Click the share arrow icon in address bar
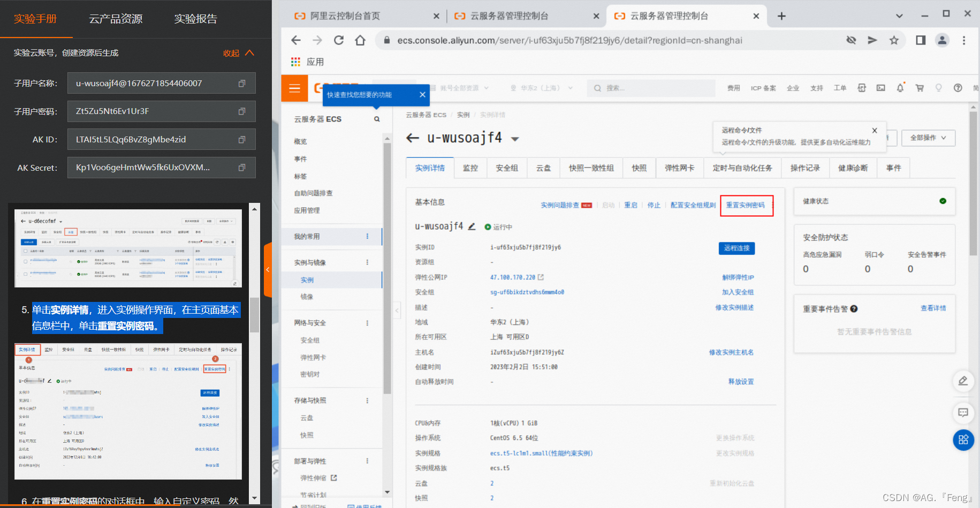Viewport: 980px width, 508px height. [872, 40]
